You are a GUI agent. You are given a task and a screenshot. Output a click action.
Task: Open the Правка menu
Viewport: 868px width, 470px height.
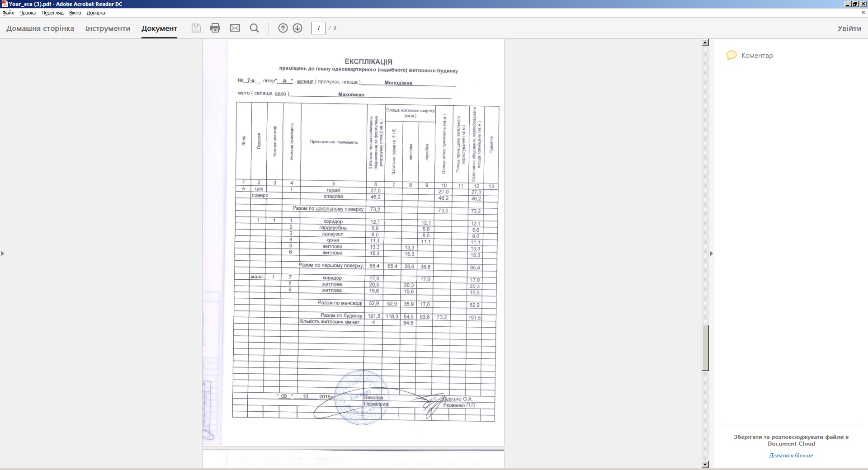tap(28, 13)
